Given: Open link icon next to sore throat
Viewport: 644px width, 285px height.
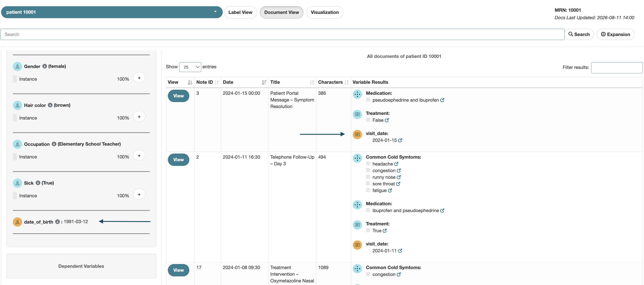Looking at the screenshot, I should click(398, 184).
